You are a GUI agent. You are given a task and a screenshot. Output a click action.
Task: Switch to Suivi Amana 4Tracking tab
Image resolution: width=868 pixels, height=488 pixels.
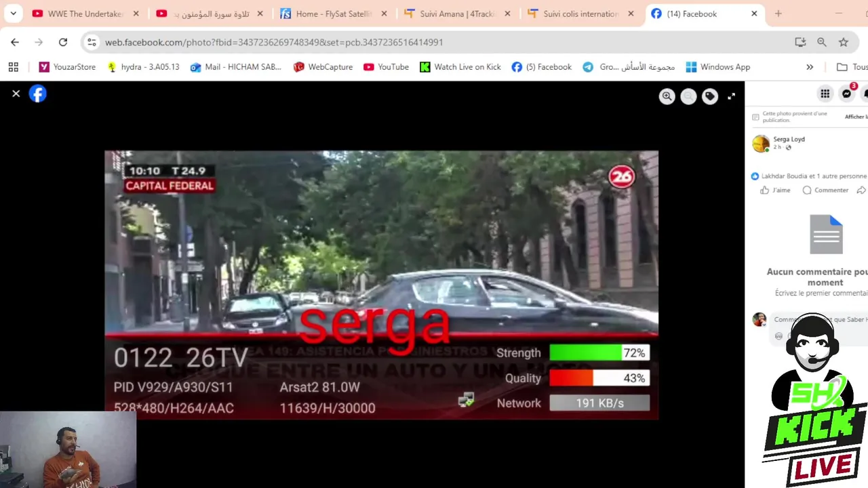pos(457,14)
